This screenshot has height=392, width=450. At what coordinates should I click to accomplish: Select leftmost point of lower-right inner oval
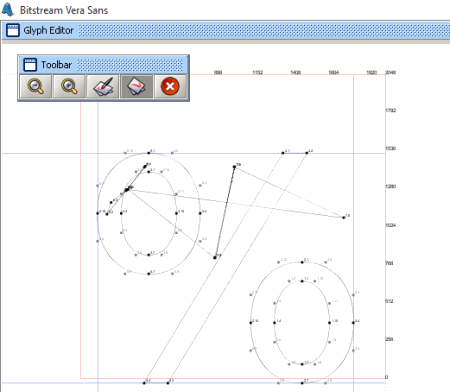pos(275,323)
